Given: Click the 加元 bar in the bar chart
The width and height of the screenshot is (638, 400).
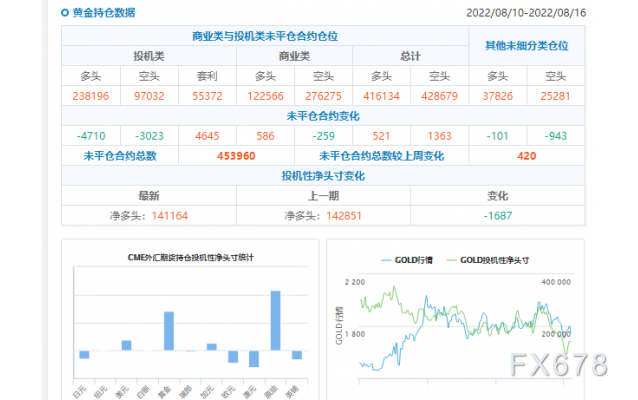Looking at the screenshot, I should [x=212, y=347].
